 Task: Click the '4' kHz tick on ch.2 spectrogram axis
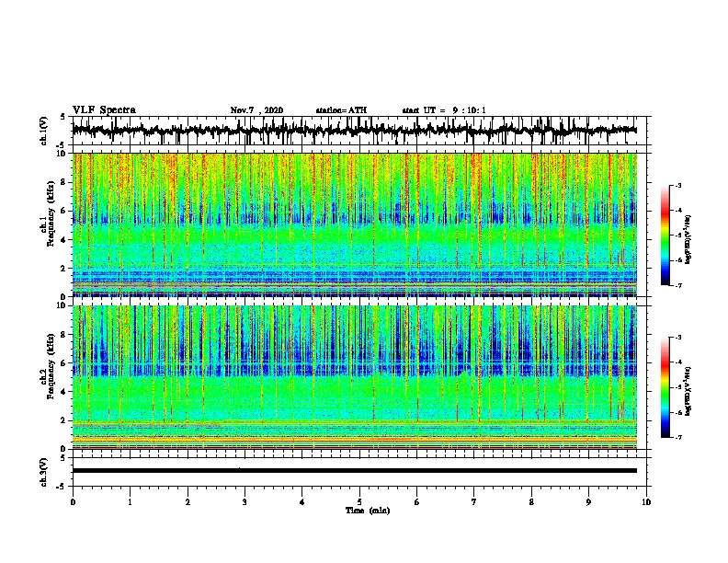tap(64, 392)
